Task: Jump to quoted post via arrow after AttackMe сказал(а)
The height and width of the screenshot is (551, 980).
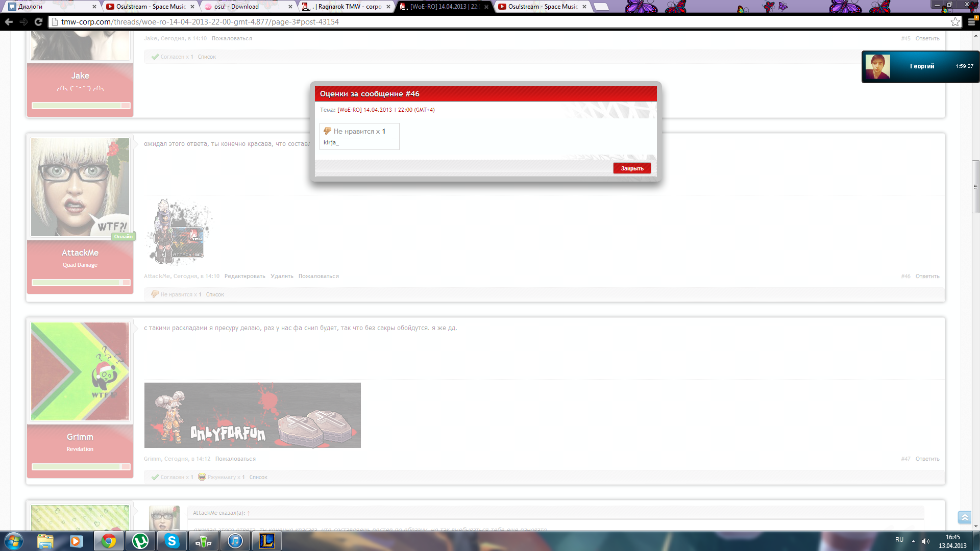Action: point(249,513)
